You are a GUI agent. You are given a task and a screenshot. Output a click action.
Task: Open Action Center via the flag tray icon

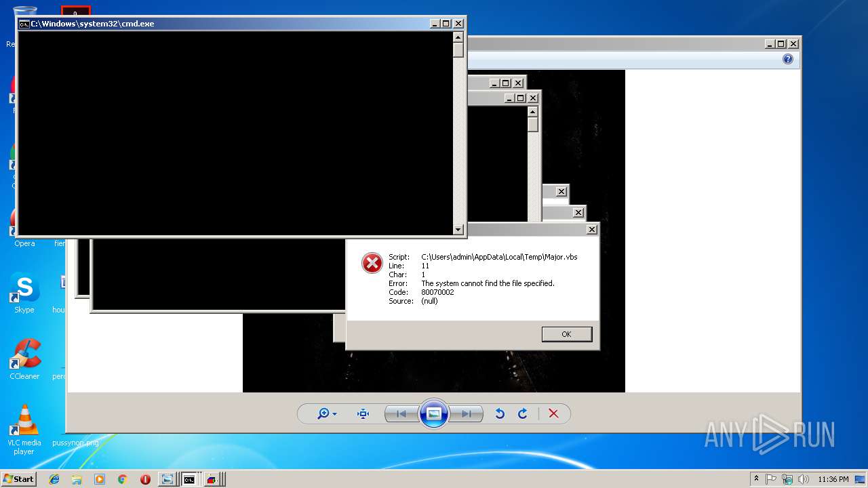point(771,479)
